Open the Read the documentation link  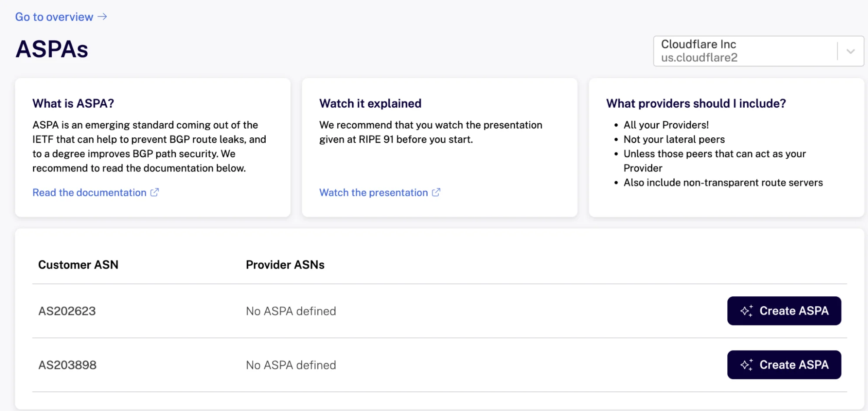[89, 192]
